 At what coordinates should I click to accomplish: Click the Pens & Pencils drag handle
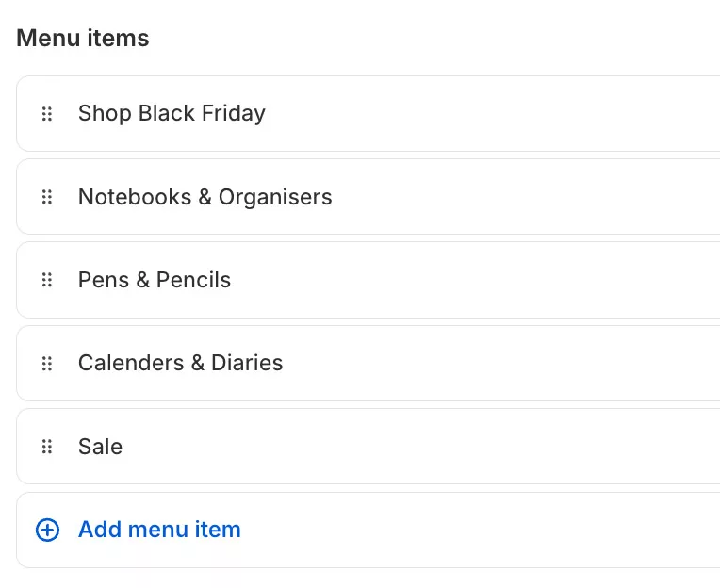47,280
